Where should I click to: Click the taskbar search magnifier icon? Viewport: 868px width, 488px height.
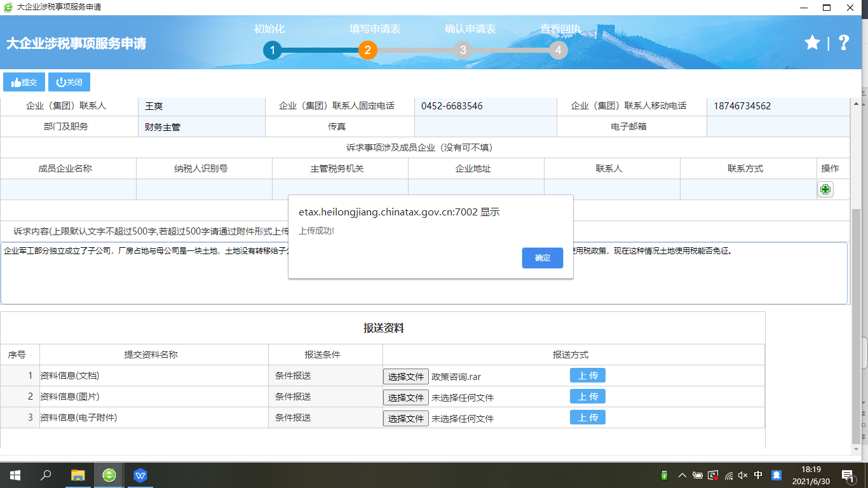click(46, 475)
